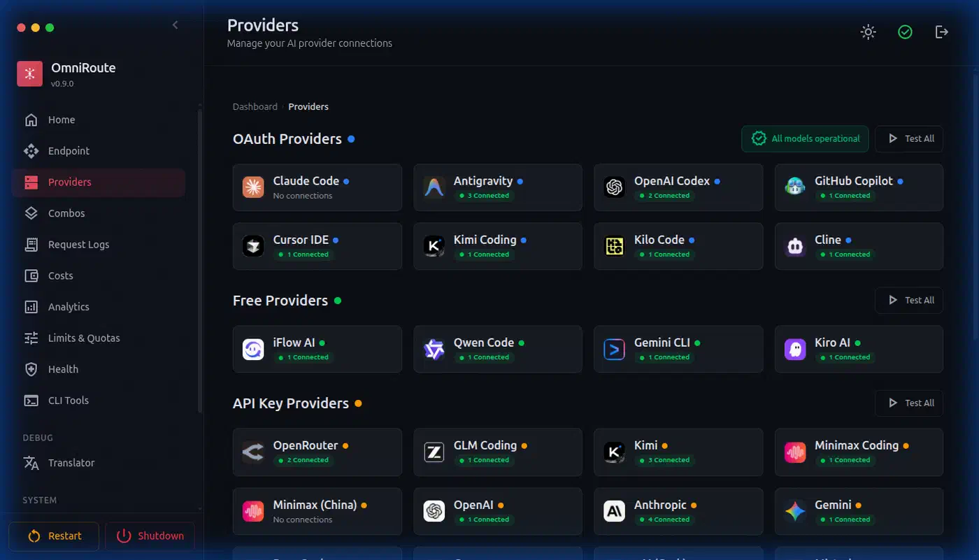Click the Anthropic provider icon
This screenshot has height=560, width=979.
(x=615, y=511)
